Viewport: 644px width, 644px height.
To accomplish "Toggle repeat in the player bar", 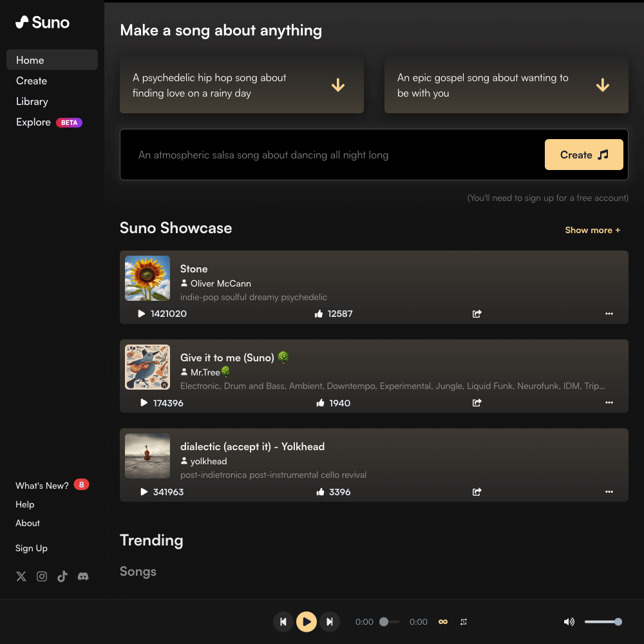I will point(464,621).
